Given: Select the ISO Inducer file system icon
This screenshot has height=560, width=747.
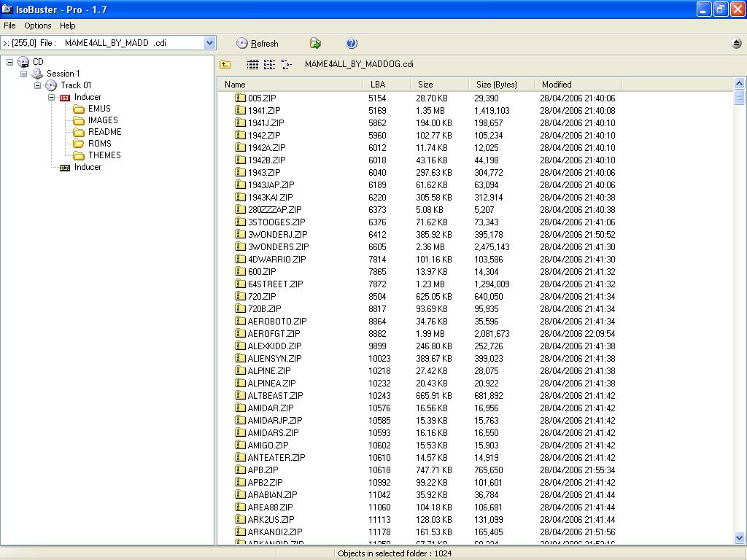Looking at the screenshot, I should pos(65,97).
